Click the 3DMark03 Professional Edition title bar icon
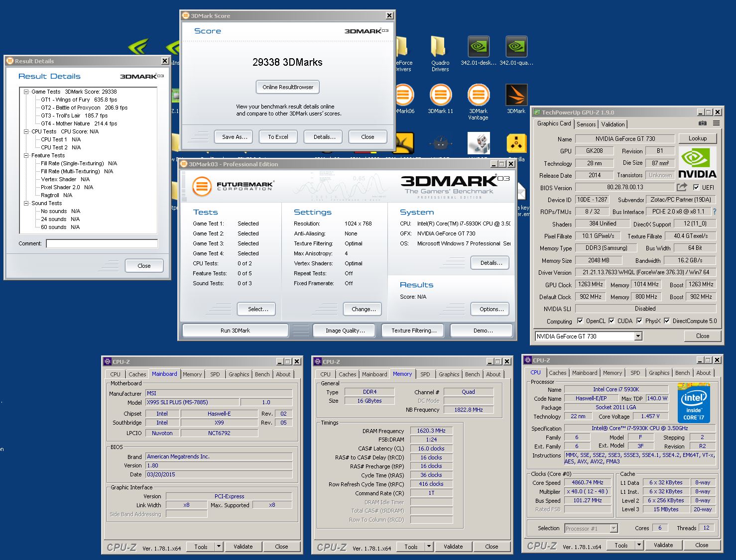This screenshot has width=736, height=560. [x=184, y=164]
